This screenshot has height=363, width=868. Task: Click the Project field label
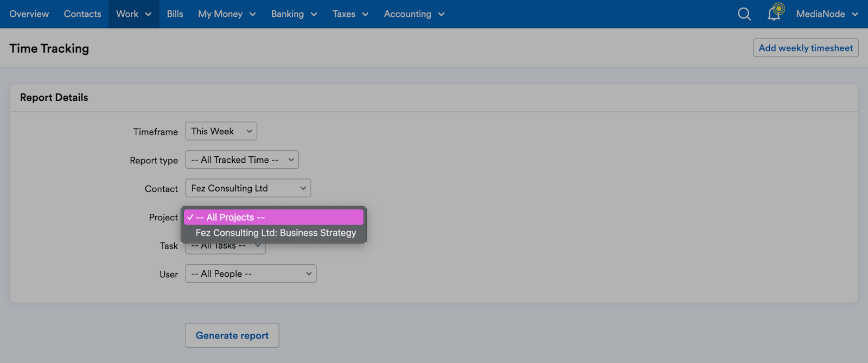tap(163, 217)
